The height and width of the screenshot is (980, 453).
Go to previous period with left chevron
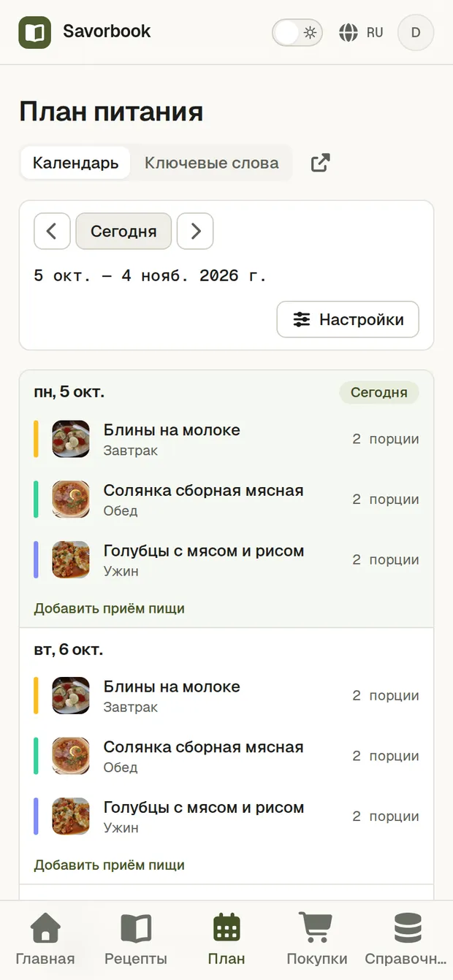(52, 231)
